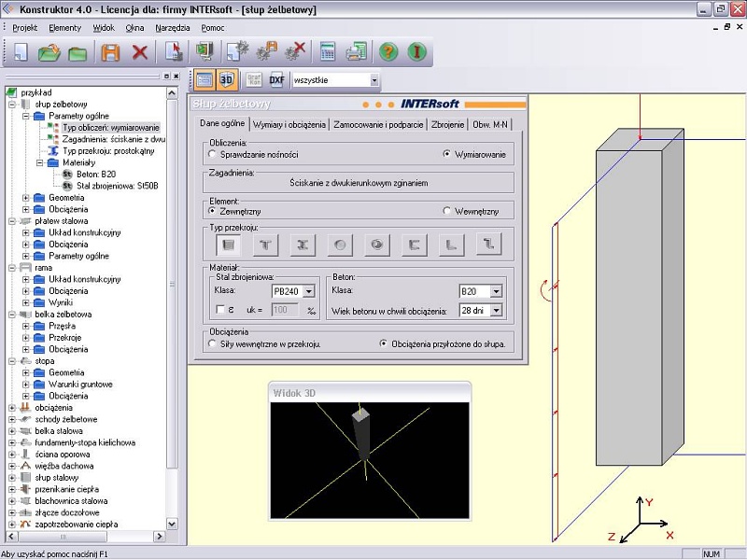This screenshot has width=747, height=560.
Task: Open project with the open folder icon
Action: [49, 52]
